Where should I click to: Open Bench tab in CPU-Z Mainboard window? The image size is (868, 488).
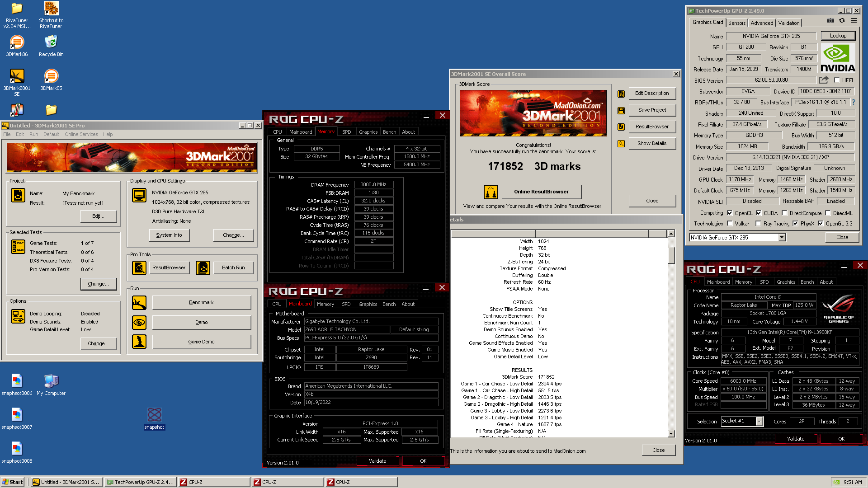click(x=389, y=304)
